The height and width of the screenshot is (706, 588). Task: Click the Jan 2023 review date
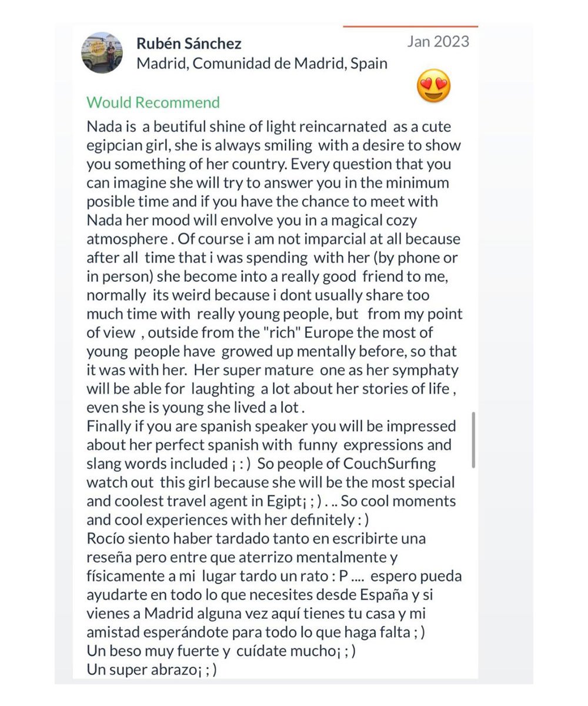438,41
